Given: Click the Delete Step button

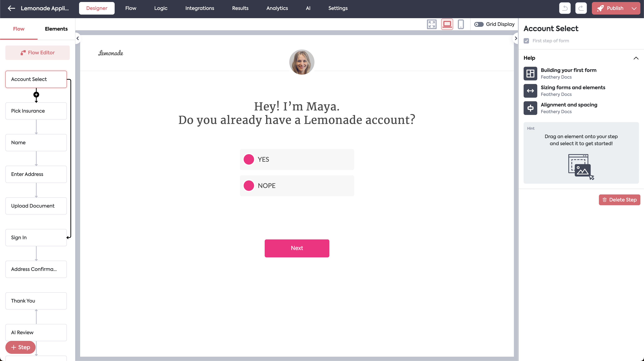Looking at the screenshot, I should click(619, 200).
